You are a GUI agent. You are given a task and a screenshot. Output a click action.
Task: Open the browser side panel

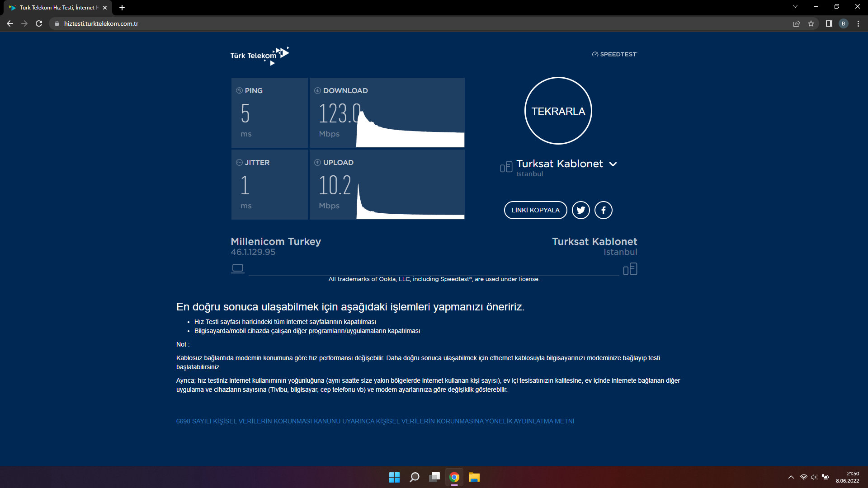click(829, 23)
